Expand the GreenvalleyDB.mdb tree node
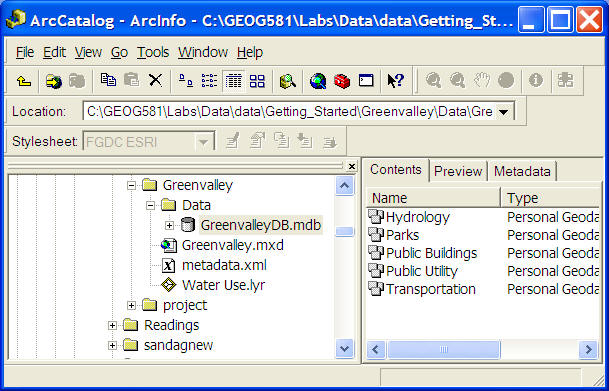The width and height of the screenshot is (609, 391). click(169, 225)
